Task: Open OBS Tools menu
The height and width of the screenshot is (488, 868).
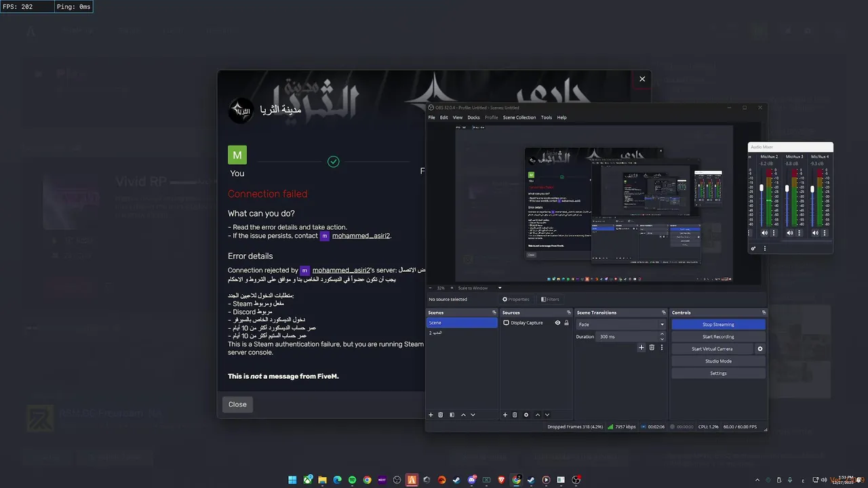Action: (x=547, y=117)
